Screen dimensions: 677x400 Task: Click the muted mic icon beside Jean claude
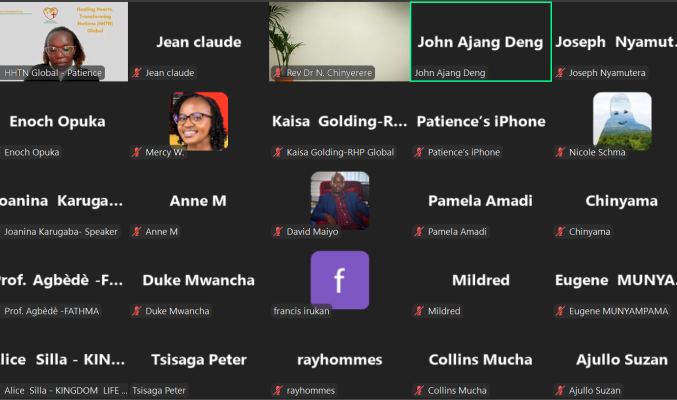coord(137,73)
